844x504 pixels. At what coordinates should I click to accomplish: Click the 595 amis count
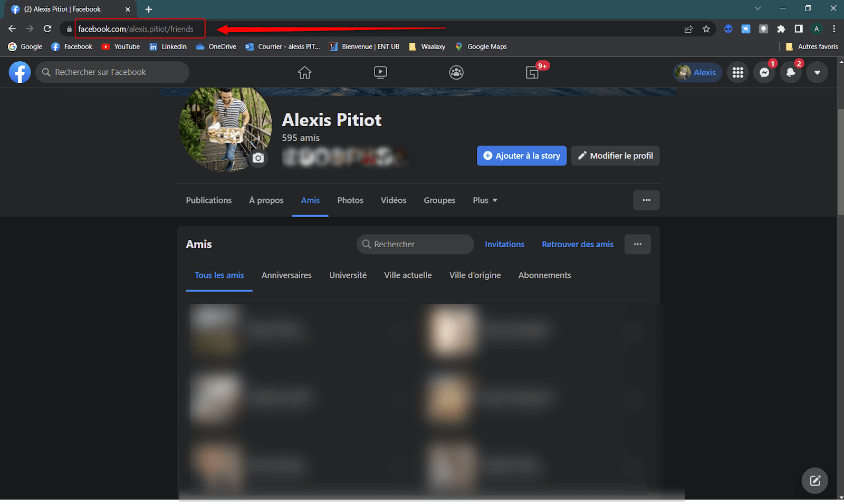[301, 138]
